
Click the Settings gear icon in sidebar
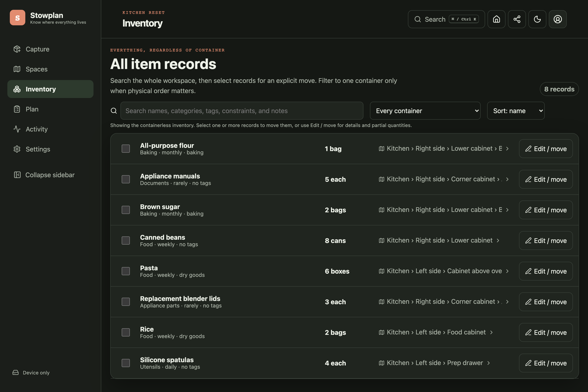[x=17, y=149]
